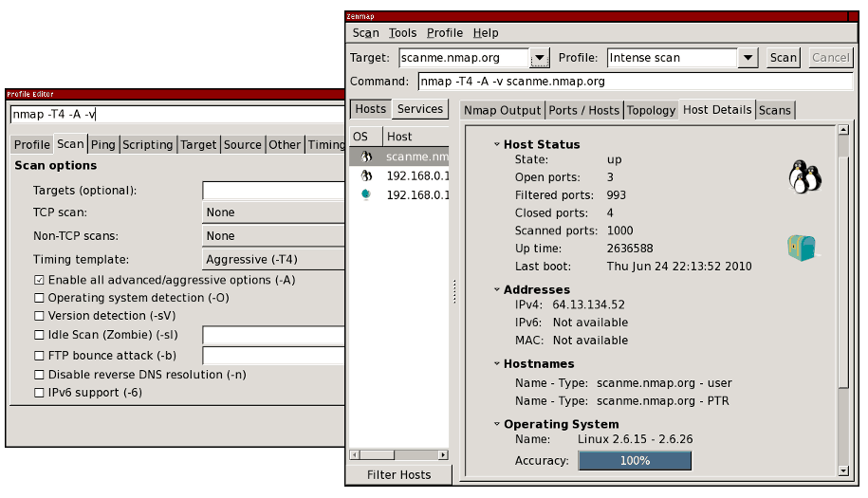Open the Timing tab in Profile Editor
This screenshot has height=498, width=868.
[x=325, y=144]
